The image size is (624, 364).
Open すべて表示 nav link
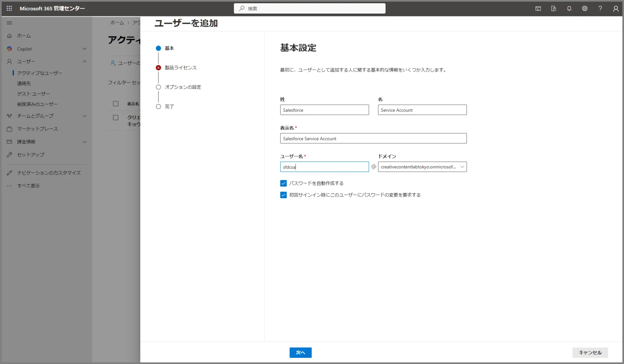click(28, 186)
